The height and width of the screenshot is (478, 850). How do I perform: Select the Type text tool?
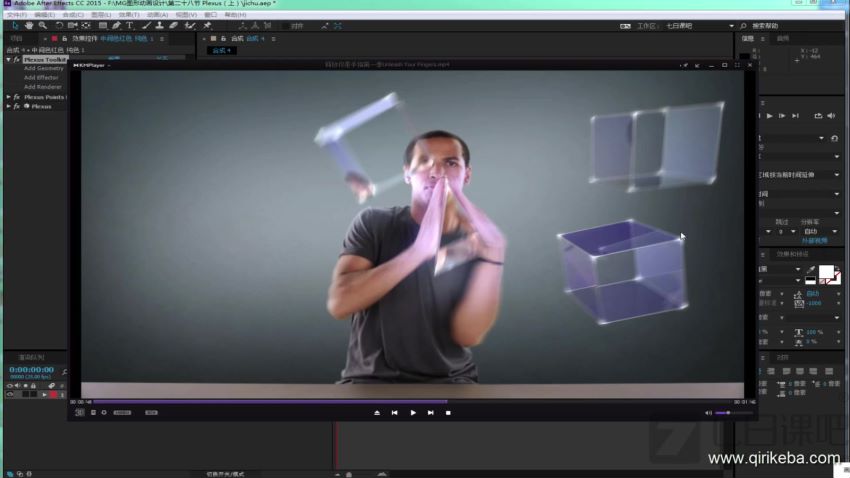click(x=130, y=25)
